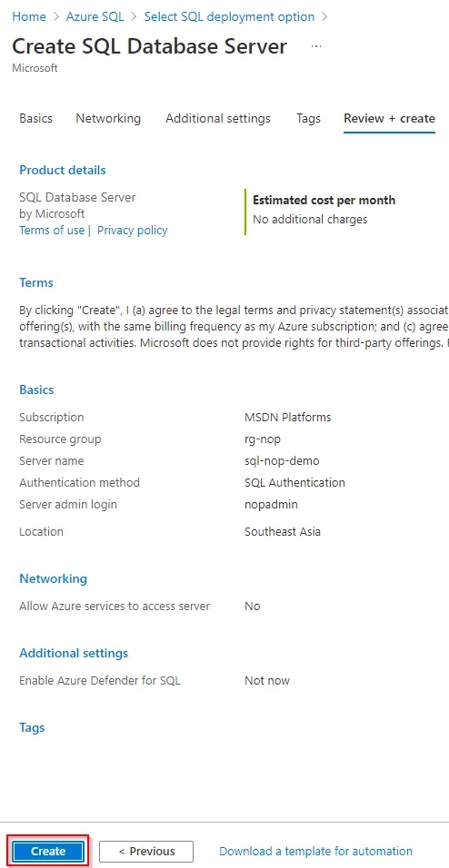Click the Networking section heading
449x868 pixels.
pos(54,578)
